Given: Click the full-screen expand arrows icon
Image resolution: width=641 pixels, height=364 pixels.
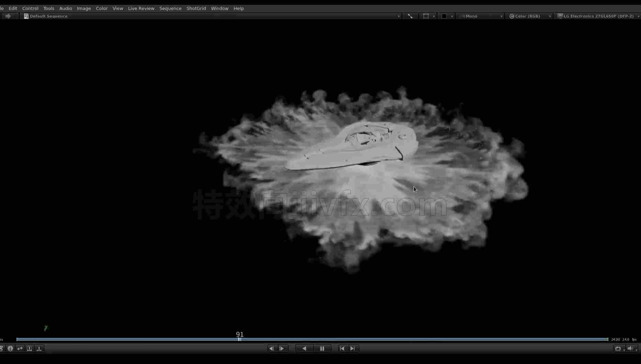Looking at the screenshot, I should point(410,16).
